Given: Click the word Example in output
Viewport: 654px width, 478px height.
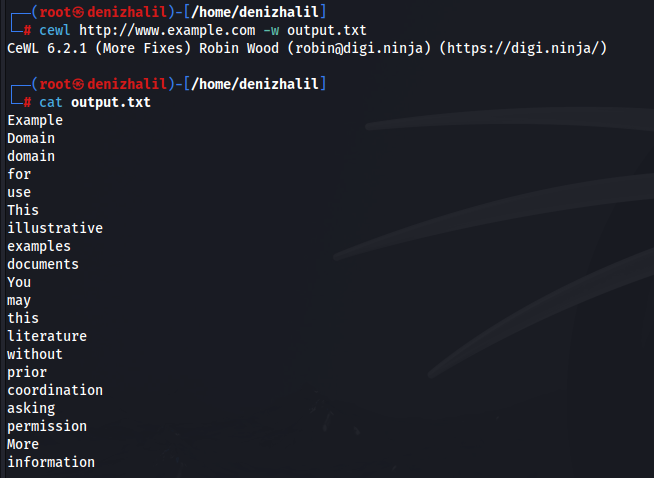Looking at the screenshot, I should click(35, 121).
